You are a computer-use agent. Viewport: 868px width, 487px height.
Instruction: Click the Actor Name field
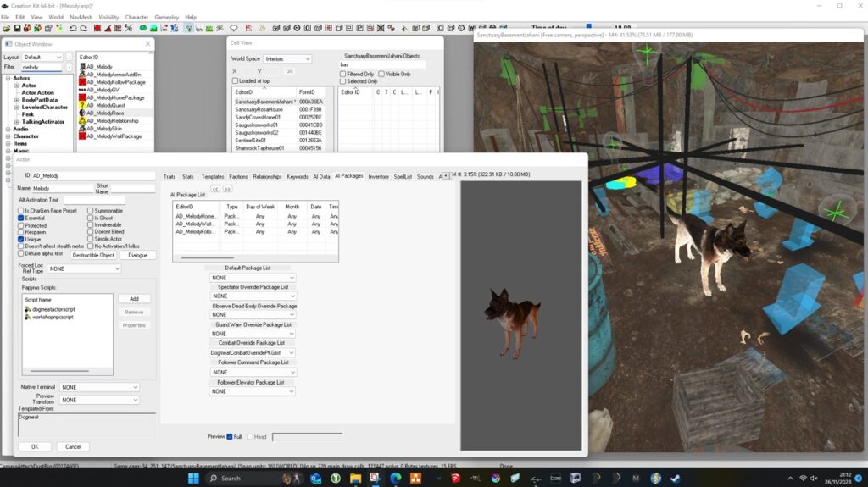pyautogui.click(x=62, y=188)
